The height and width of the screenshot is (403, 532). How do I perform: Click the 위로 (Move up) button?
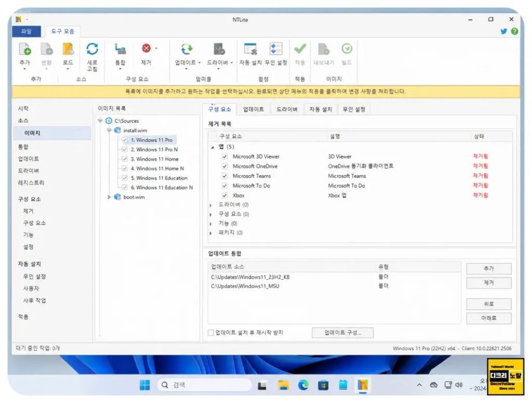click(x=488, y=304)
